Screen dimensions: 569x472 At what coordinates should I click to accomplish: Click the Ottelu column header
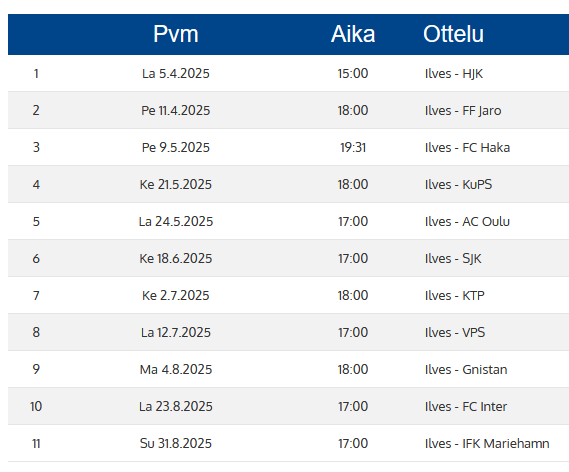(x=453, y=34)
